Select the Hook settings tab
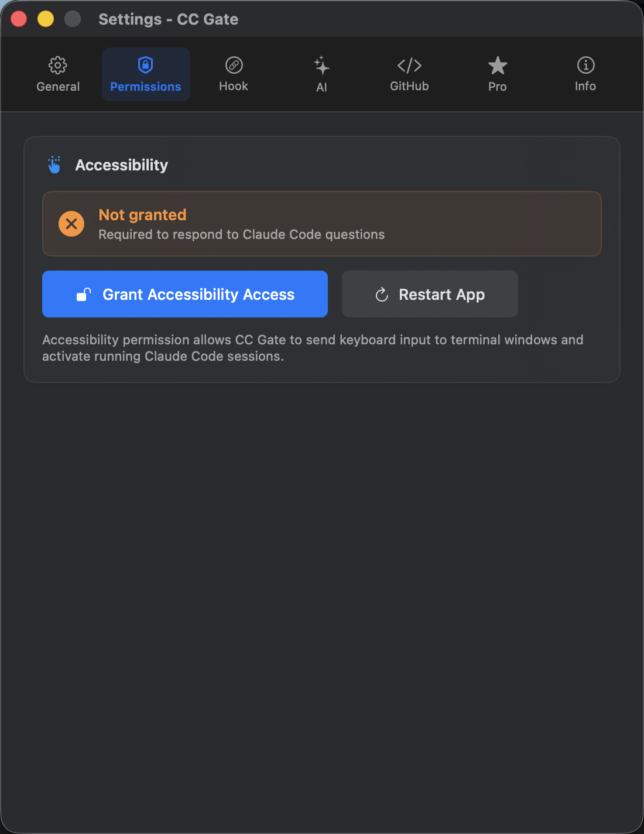This screenshot has width=644, height=834. [233, 74]
